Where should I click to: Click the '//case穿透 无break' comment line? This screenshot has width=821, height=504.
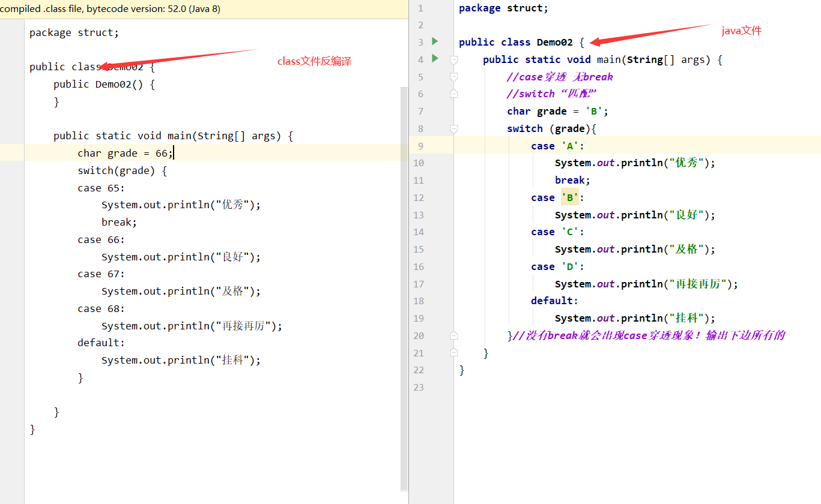pos(560,77)
